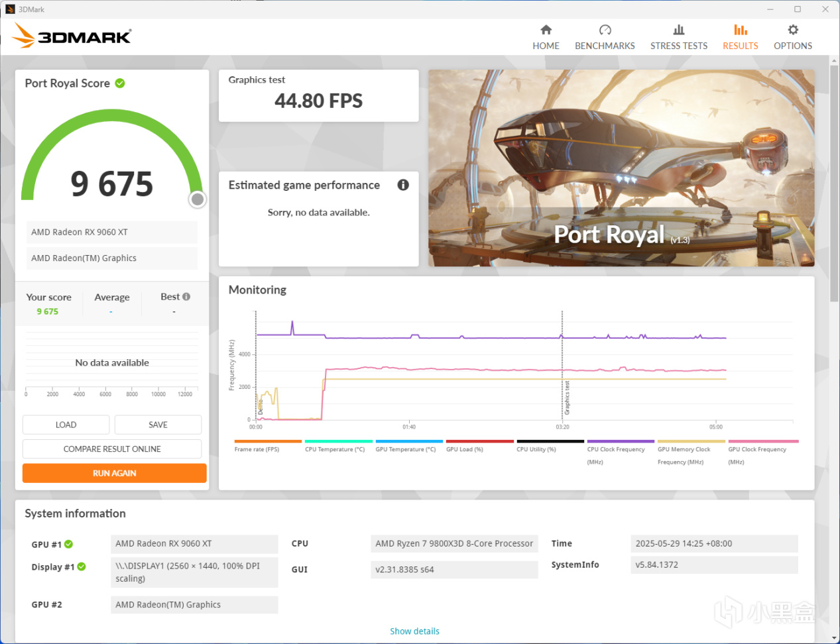Toggle the CPU Temperature legend
Viewport: 840px width, 644px height.
point(338,447)
